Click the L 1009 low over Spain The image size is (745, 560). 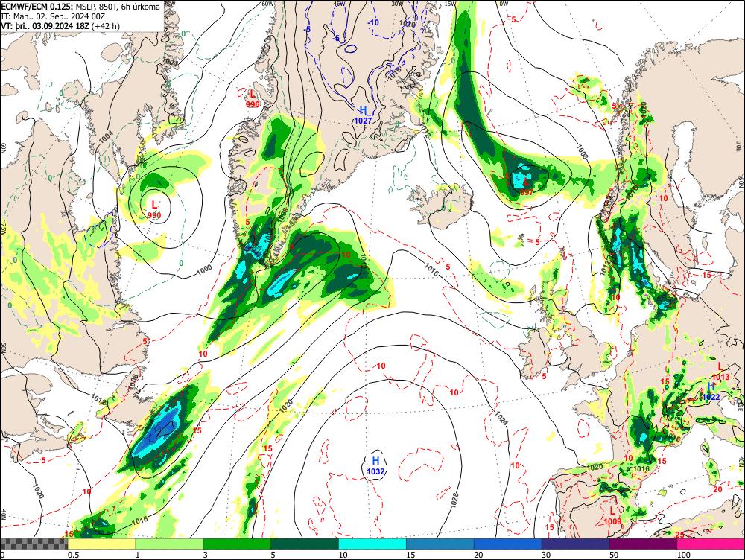(x=613, y=515)
